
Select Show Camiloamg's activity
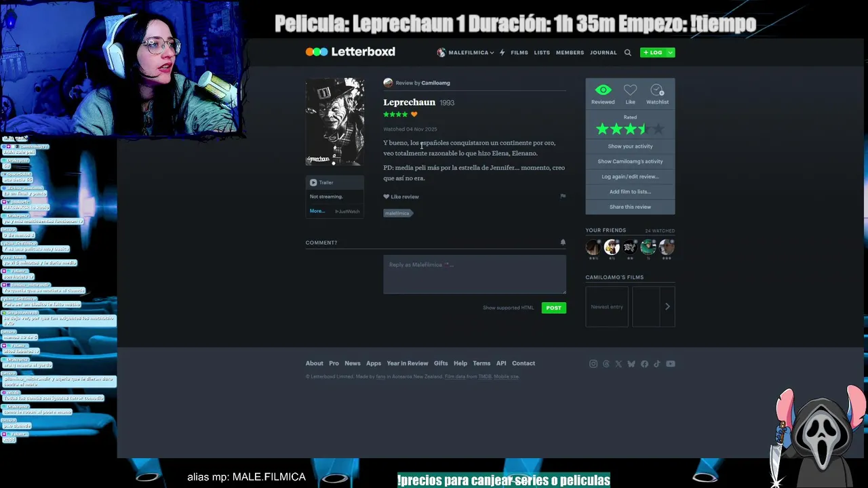click(x=630, y=161)
